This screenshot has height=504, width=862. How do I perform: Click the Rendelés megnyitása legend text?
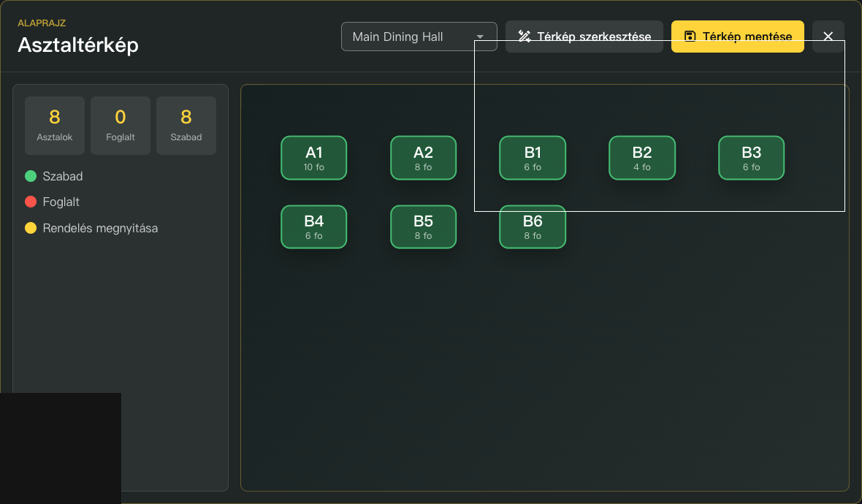click(100, 228)
